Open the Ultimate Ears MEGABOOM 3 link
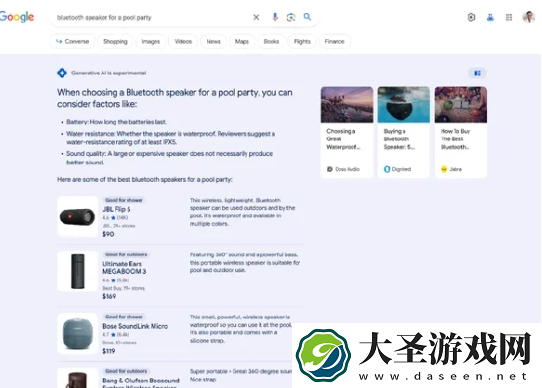542x388 pixels. point(124,268)
